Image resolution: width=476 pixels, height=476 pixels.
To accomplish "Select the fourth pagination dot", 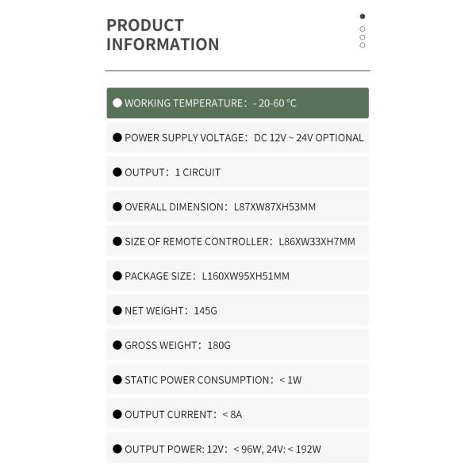I will (x=363, y=45).
